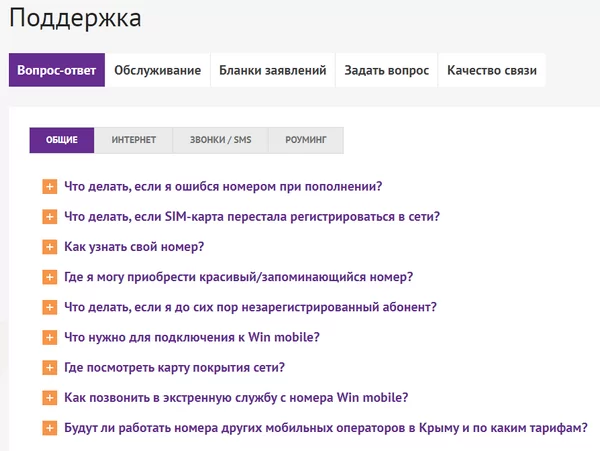Go to the 'Задать вопрос' tab
Screen dimensions: 600x451
point(386,70)
